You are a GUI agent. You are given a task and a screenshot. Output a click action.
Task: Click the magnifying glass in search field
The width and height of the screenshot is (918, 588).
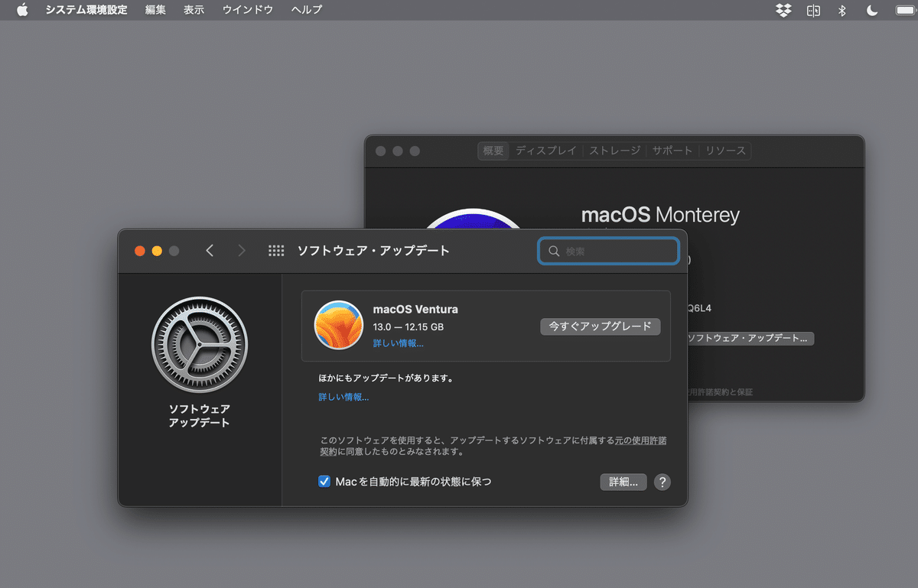[x=554, y=251]
